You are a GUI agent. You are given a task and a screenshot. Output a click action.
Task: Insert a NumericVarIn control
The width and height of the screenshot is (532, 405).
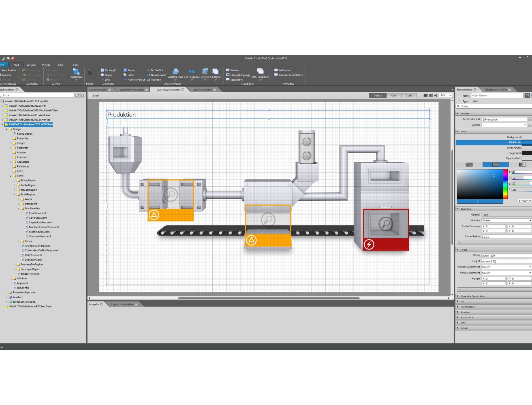pos(156,75)
